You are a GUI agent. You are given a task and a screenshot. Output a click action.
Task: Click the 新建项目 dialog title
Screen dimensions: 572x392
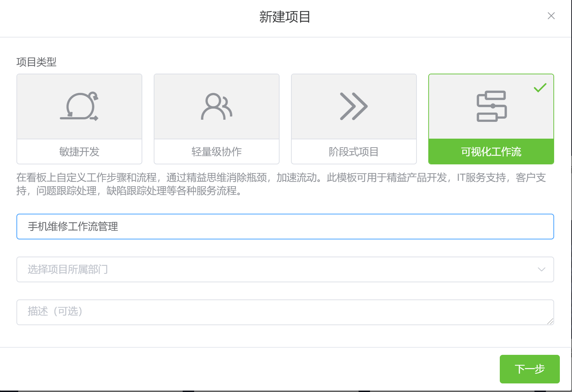285,17
